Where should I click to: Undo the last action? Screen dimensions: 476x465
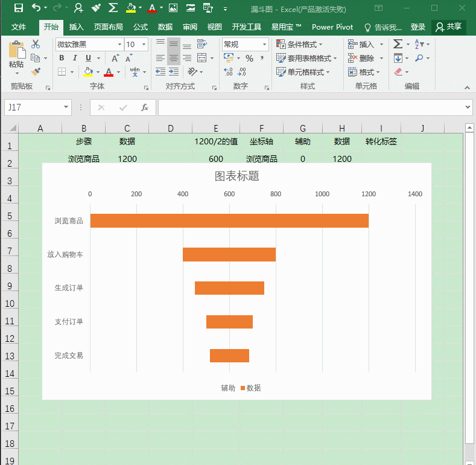click(36, 8)
